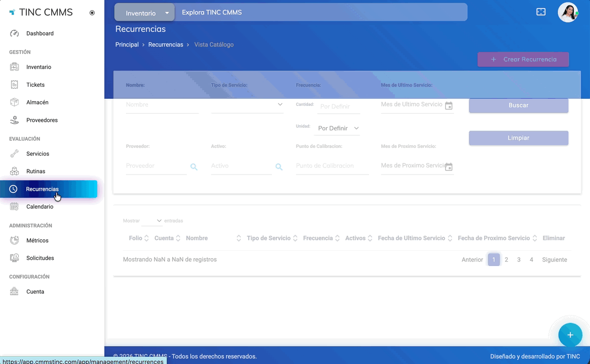The height and width of the screenshot is (364, 590).
Task: Expand the Tipo de Servicio dropdown
Action: (x=247, y=105)
